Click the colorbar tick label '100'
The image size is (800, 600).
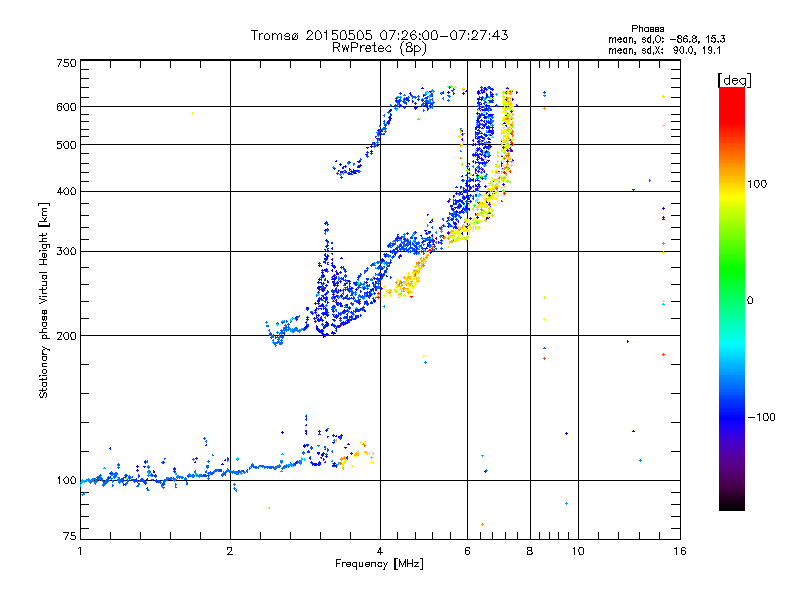(x=757, y=184)
